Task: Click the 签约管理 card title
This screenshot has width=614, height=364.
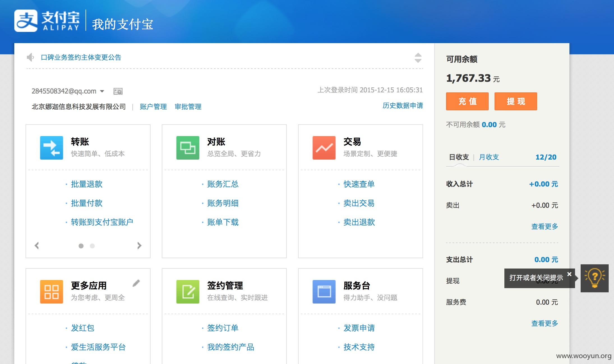Action: [x=225, y=286]
